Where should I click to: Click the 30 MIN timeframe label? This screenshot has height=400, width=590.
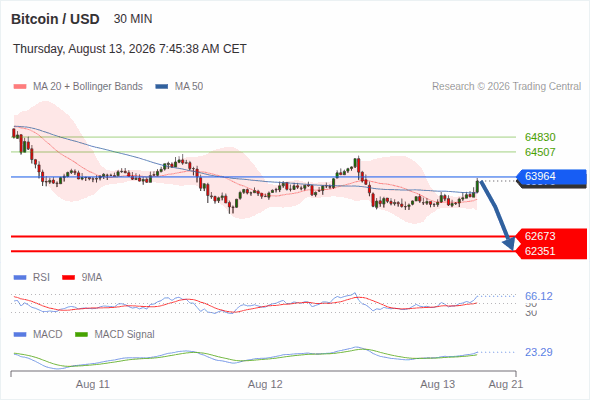pyautogui.click(x=133, y=19)
